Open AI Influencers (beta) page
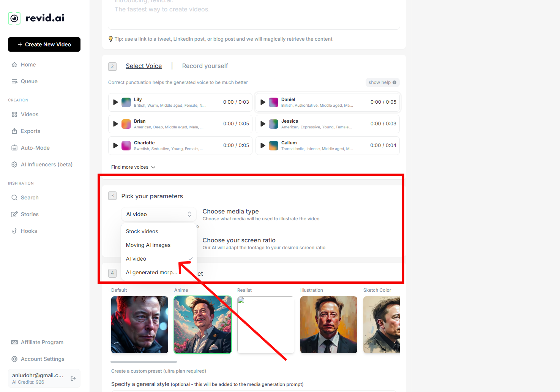 (46, 164)
